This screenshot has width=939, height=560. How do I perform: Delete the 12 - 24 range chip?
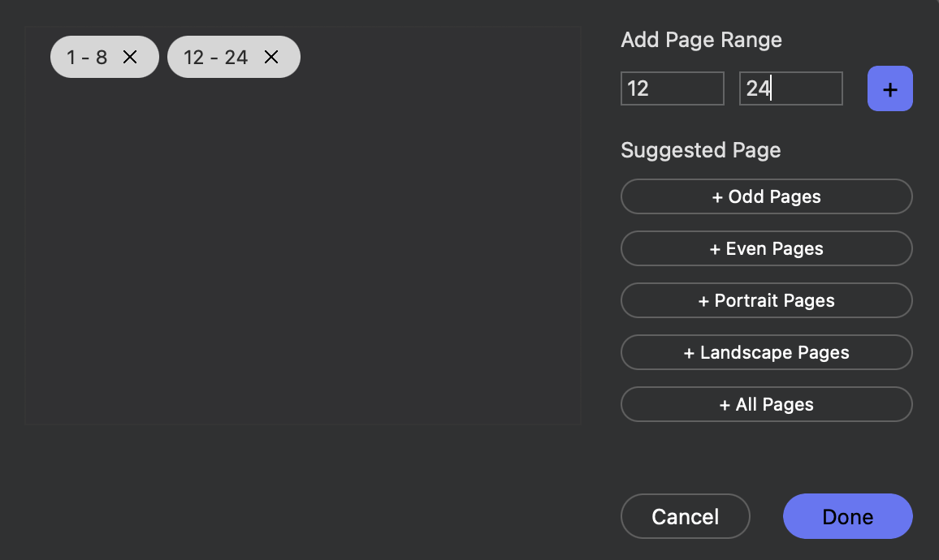pyautogui.click(x=271, y=57)
